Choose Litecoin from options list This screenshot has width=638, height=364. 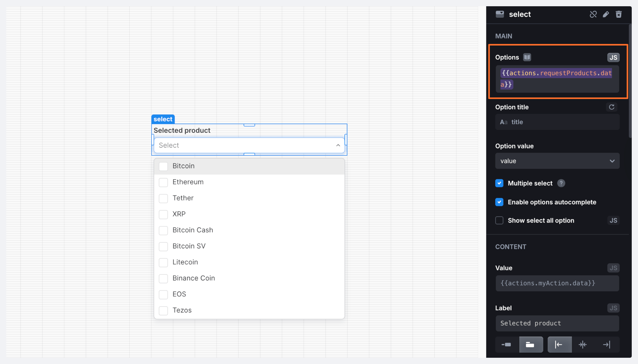185,262
